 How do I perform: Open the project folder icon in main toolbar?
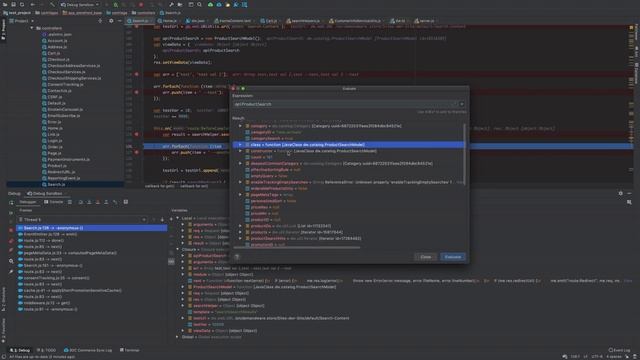5,4
